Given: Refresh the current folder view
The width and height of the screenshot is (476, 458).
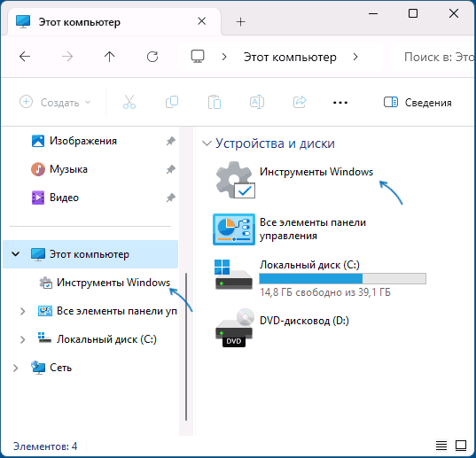Looking at the screenshot, I should pyautogui.click(x=152, y=57).
